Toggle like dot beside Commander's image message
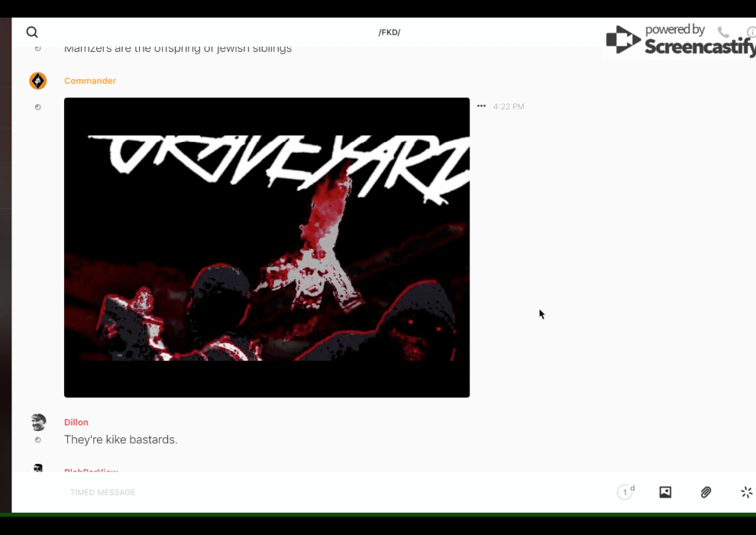The width and height of the screenshot is (756, 535). (37, 107)
